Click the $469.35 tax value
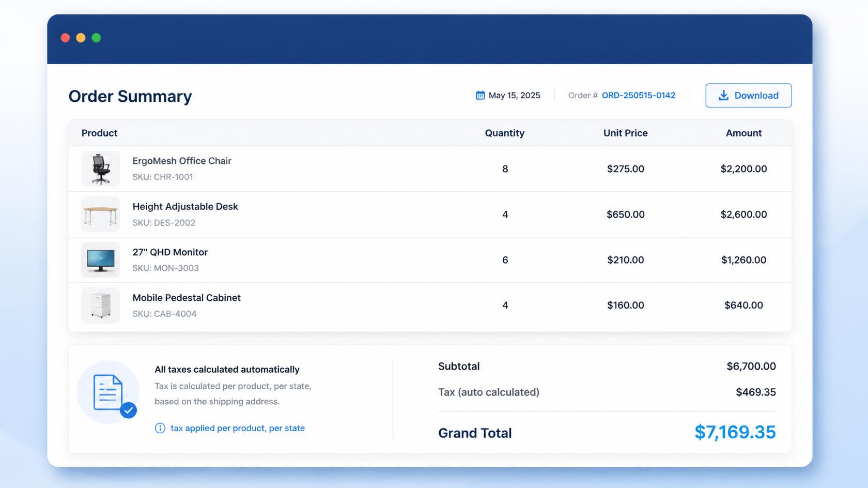 (x=755, y=392)
